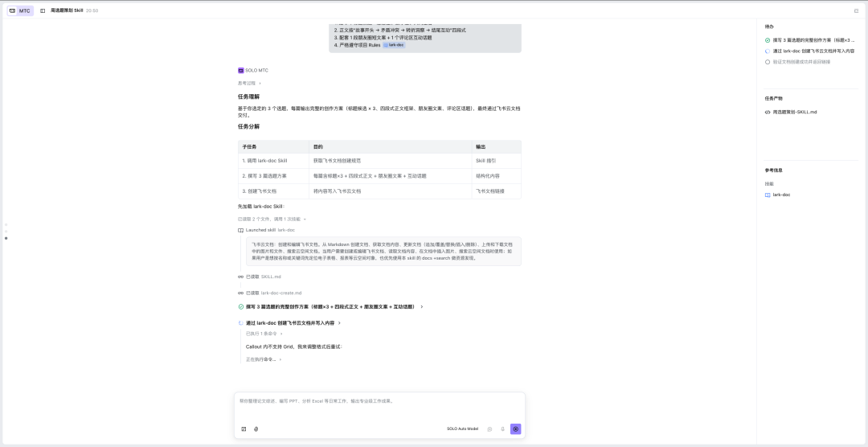The image size is (868, 447).
Task: Click the lark-doc tag in the user message
Action: coord(394,45)
